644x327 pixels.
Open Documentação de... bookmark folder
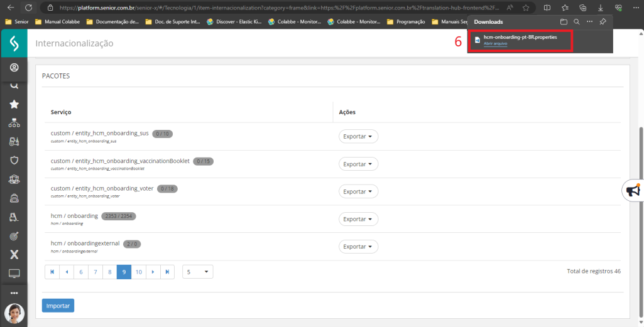click(112, 22)
